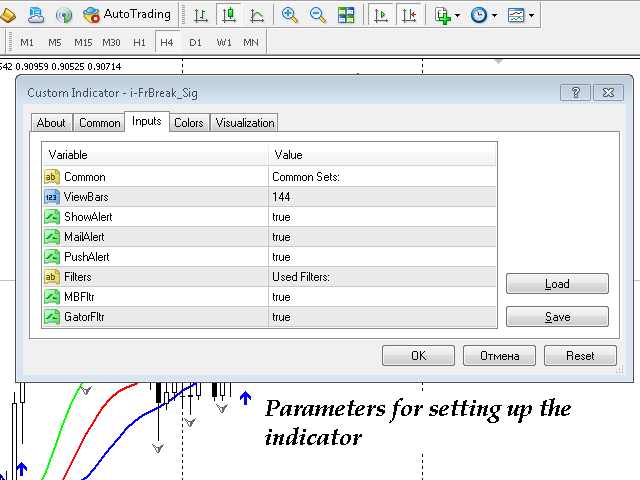Click the Reset button

coord(580,356)
